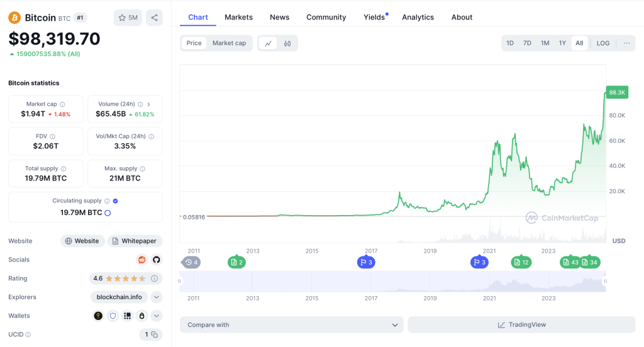The width and height of the screenshot is (644, 347).
Task: Click the 2013 news marker labeled 2
Action: (236, 262)
